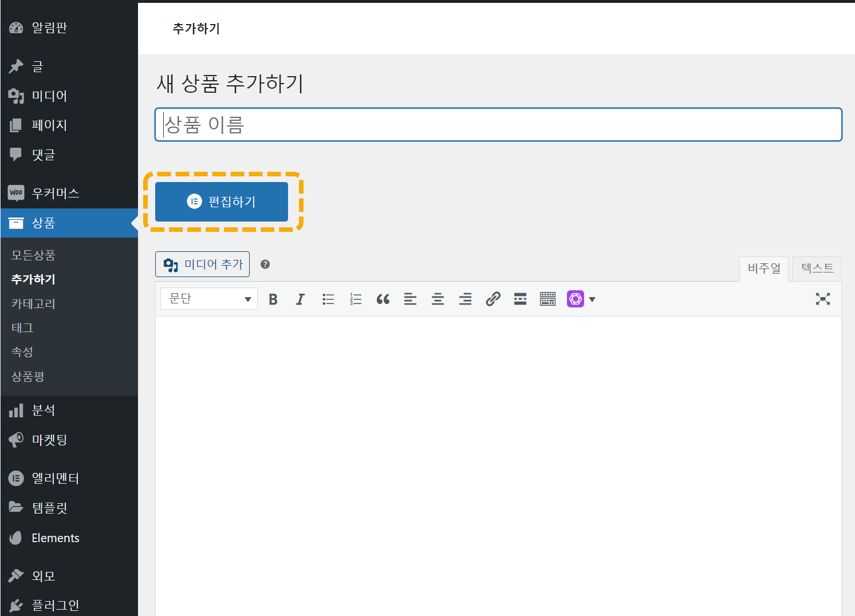Viewport: 855px width, 616px height.
Task: Toggle bold formatting in the editor
Action: pos(273,298)
